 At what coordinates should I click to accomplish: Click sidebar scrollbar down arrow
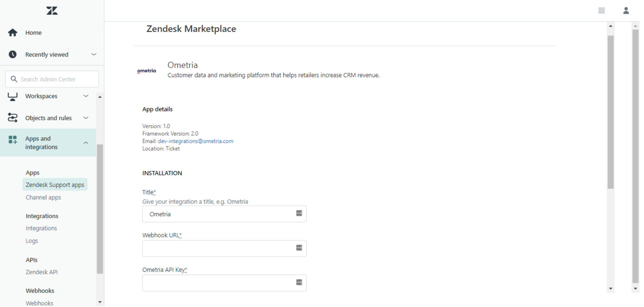tap(100, 302)
